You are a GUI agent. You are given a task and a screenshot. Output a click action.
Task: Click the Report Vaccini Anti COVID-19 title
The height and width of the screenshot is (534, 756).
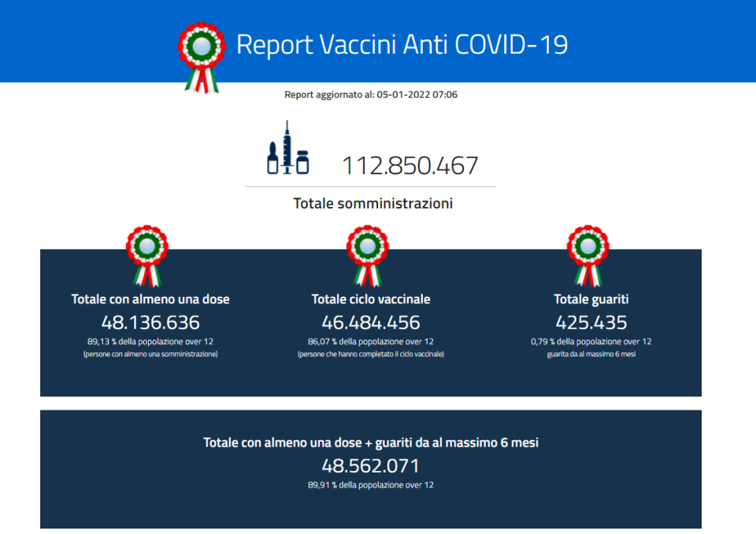(402, 44)
